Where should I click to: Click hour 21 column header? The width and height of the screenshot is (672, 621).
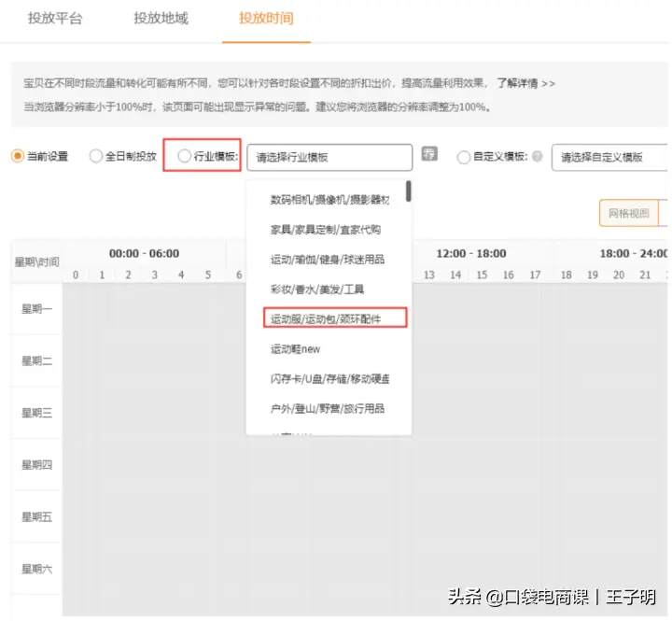(x=645, y=275)
